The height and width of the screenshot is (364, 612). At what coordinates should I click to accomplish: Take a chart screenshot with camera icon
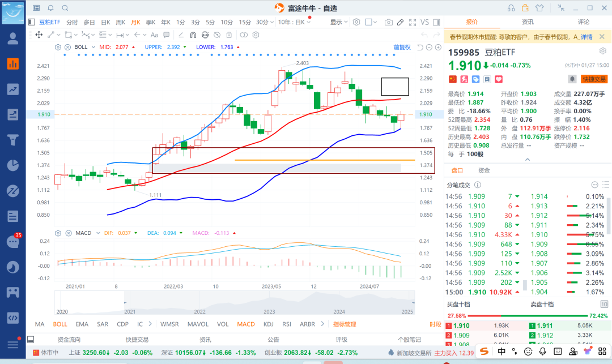coord(388,22)
